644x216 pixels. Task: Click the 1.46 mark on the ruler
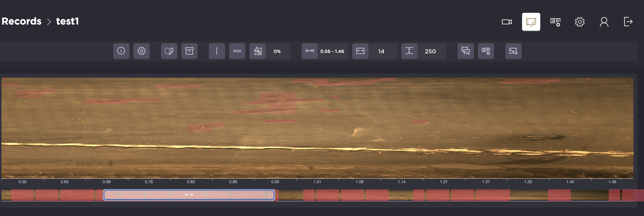point(612,182)
